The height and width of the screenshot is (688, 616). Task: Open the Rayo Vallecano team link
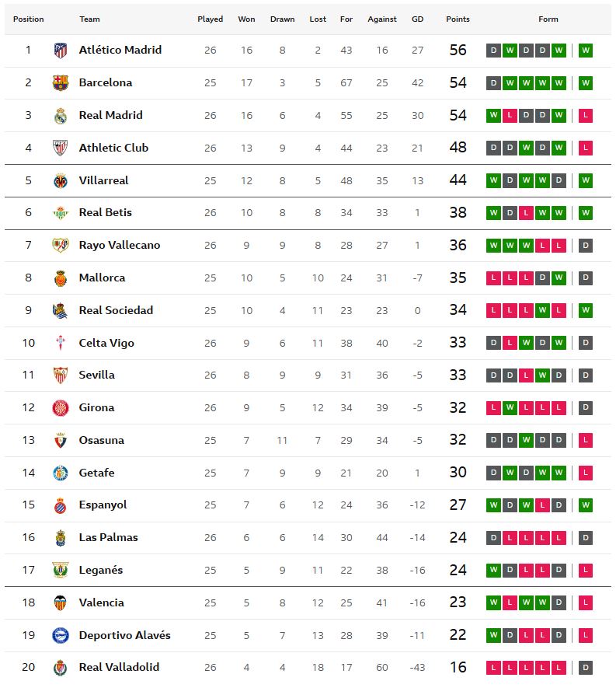[x=120, y=245]
